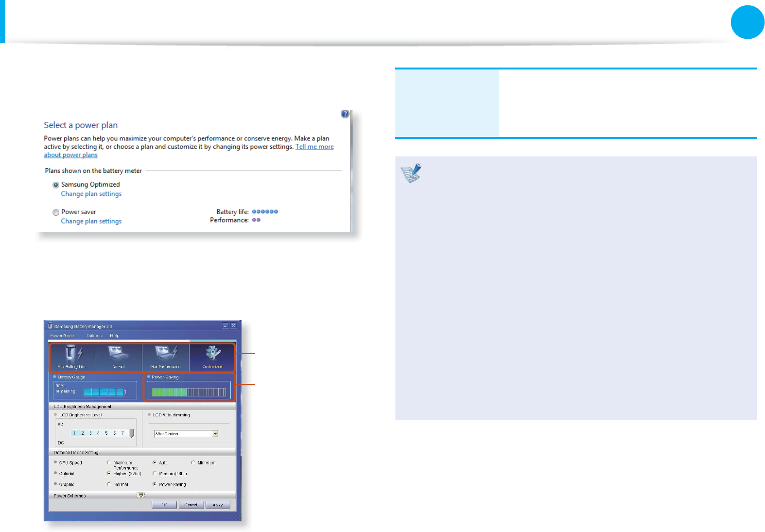765x532 pixels.
Task: Set LCD brightness level to 4
Action: [98, 433]
